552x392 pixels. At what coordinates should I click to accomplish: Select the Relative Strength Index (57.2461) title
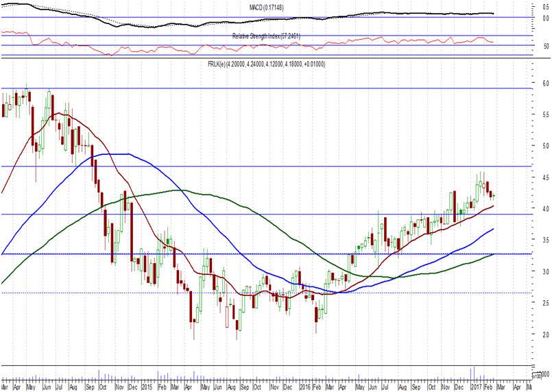point(267,36)
